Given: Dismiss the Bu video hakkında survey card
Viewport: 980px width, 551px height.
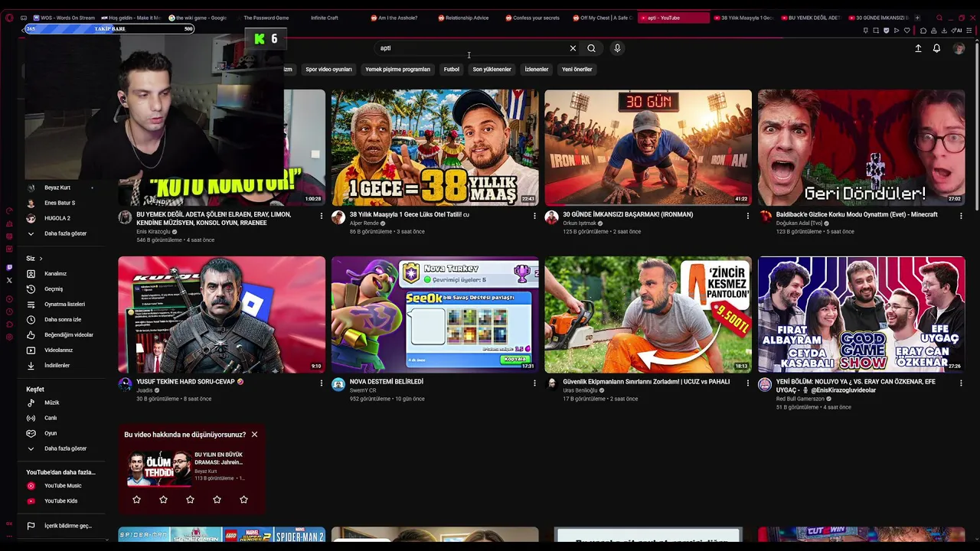Looking at the screenshot, I should click(x=254, y=435).
